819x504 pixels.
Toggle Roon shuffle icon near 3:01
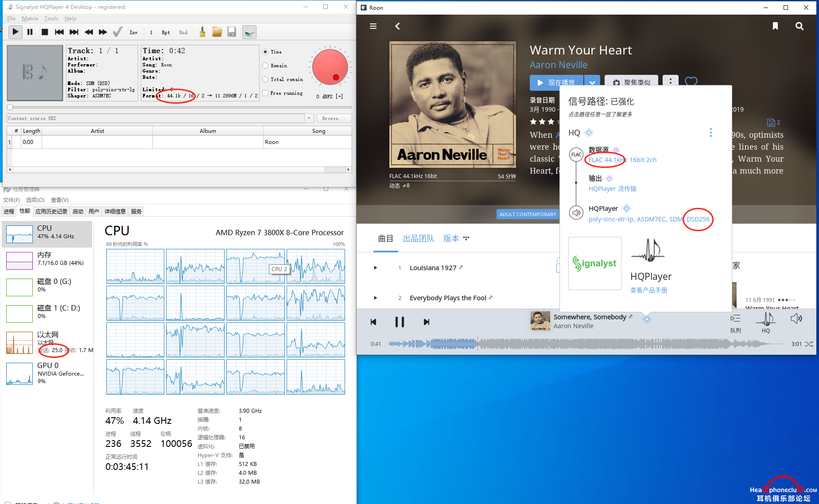[x=809, y=344]
